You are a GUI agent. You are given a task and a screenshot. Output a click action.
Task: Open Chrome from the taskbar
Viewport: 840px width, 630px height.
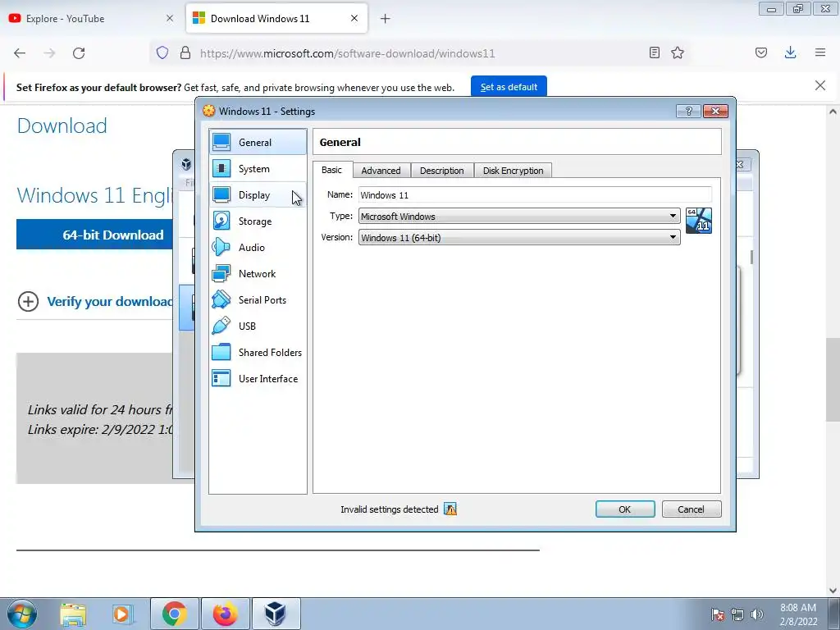[x=174, y=614]
